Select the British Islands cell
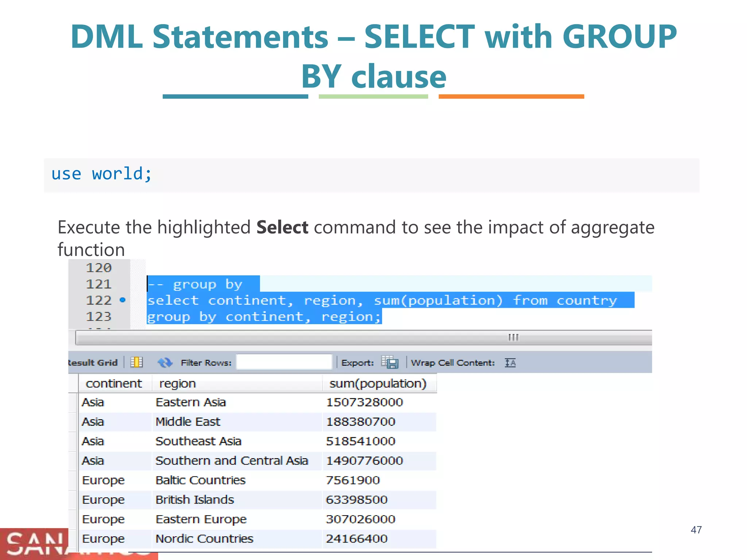747x560 pixels. coord(237,500)
